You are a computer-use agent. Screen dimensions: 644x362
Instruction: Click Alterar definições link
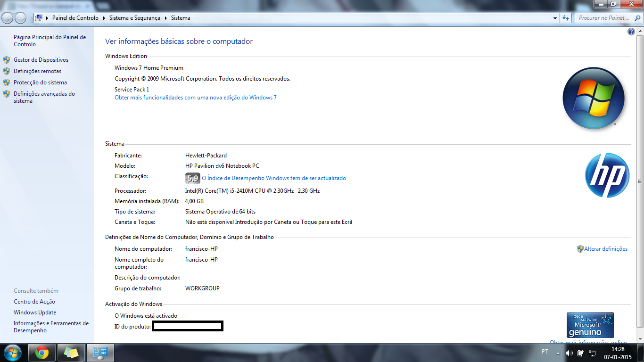pos(606,249)
